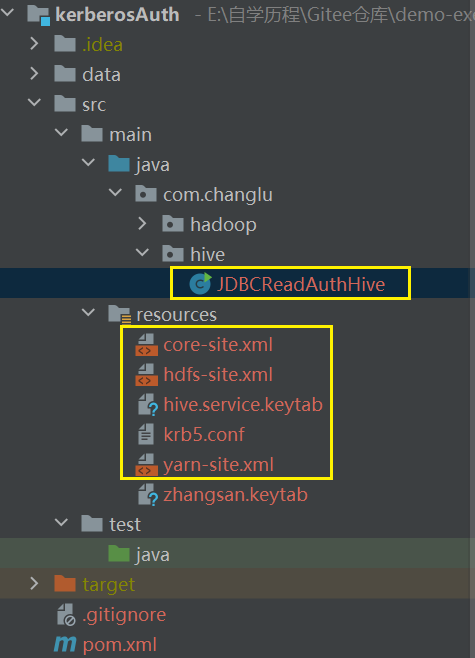Select the yarn-site.xml file

point(218,465)
